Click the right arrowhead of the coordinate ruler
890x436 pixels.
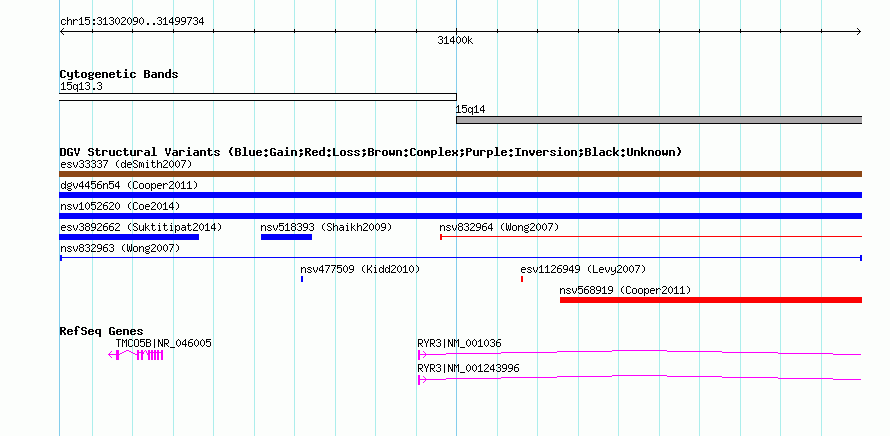pos(859,32)
